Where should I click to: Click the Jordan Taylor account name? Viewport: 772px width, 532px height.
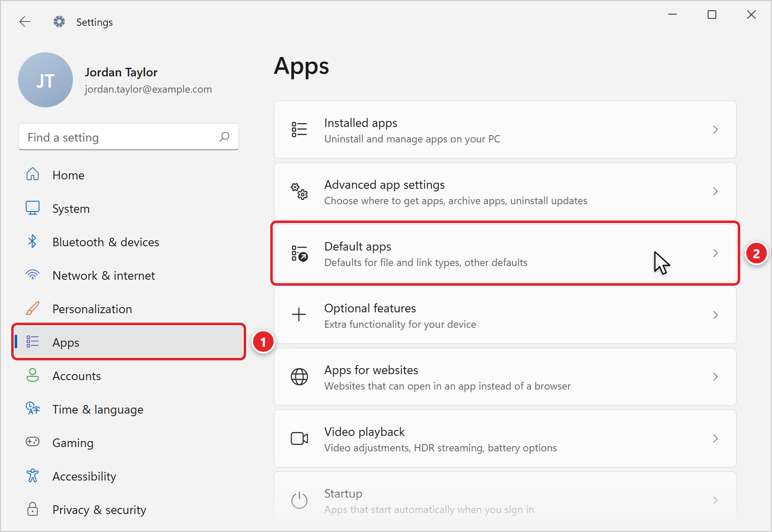pos(121,73)
